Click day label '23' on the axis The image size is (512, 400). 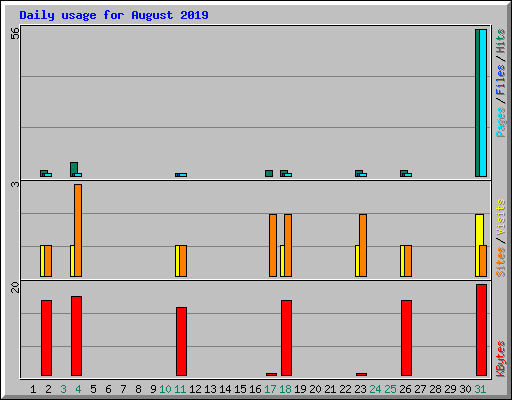[360, 389]
